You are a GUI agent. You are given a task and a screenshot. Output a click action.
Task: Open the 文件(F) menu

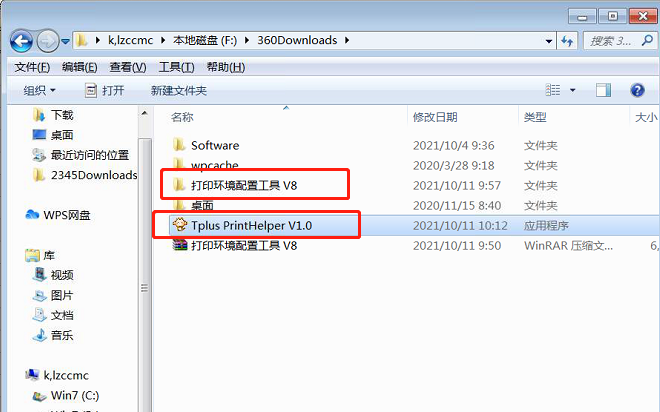pos(32,67)
